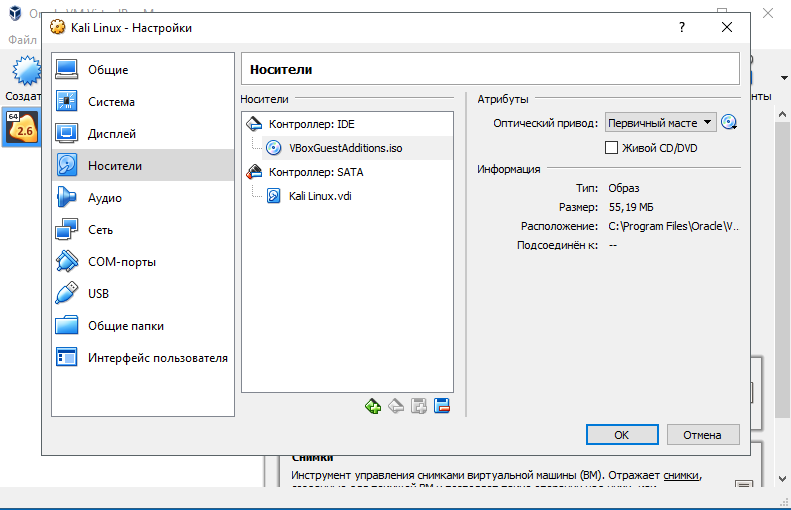Open the COM-порты settings category
The height and width of the screenshot is (510, 791).
tap(143, 261)
